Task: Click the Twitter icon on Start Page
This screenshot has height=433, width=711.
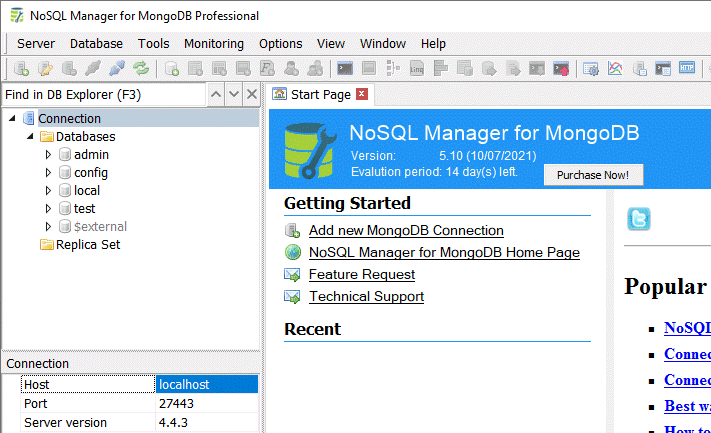Action: click(638, 219)
